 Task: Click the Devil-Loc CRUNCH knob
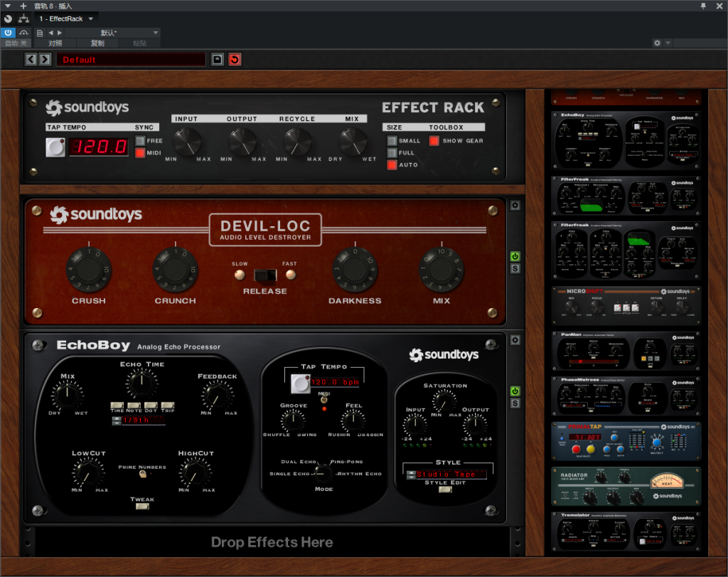click(175, 270)
